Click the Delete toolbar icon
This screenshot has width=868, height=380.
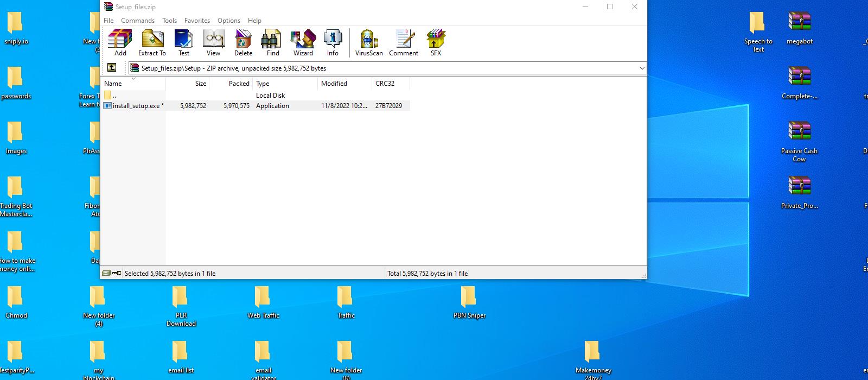(x=243, y=42)
